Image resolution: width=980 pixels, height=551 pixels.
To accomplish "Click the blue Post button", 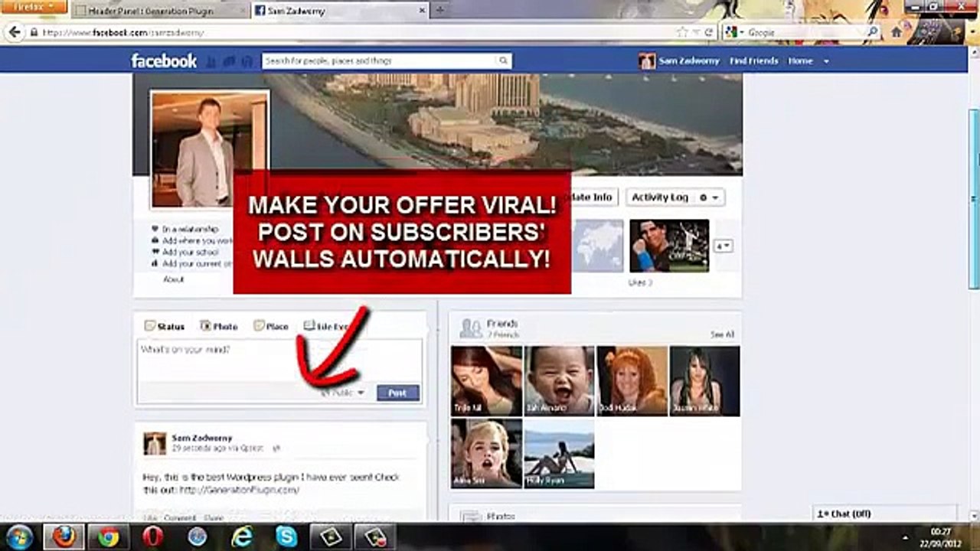I will pos(398,393).
